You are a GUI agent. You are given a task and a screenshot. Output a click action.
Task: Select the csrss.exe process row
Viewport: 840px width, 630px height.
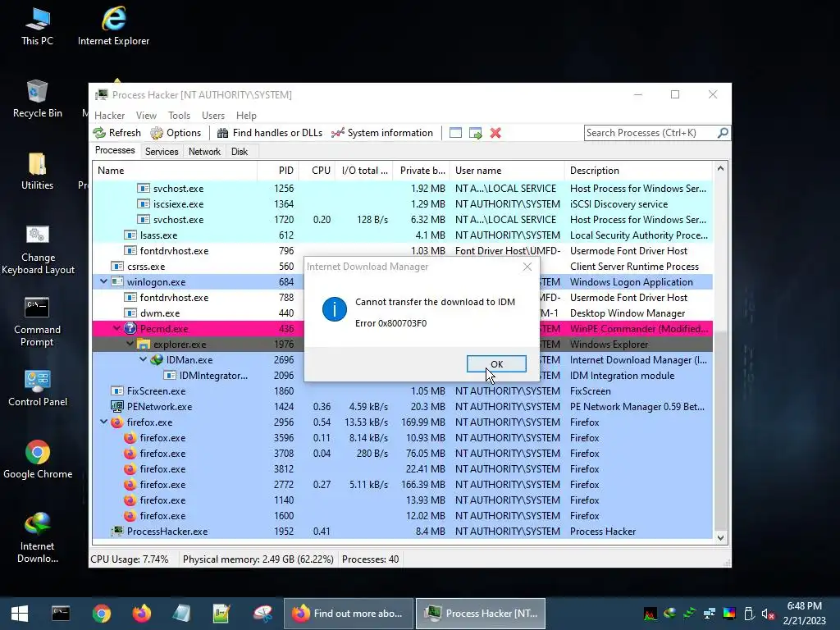(x=402, y=267)
